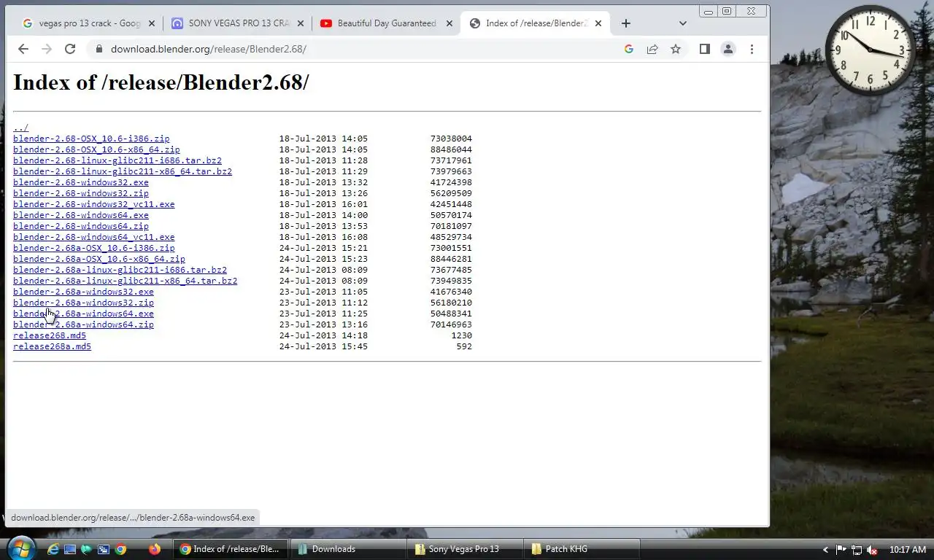The width and height of the screenshot is (934, 560).
Task: Download blender-2.68-OSX_10.6-x86_64.zip
Action: pyautogui.click(x=96, y=149)
